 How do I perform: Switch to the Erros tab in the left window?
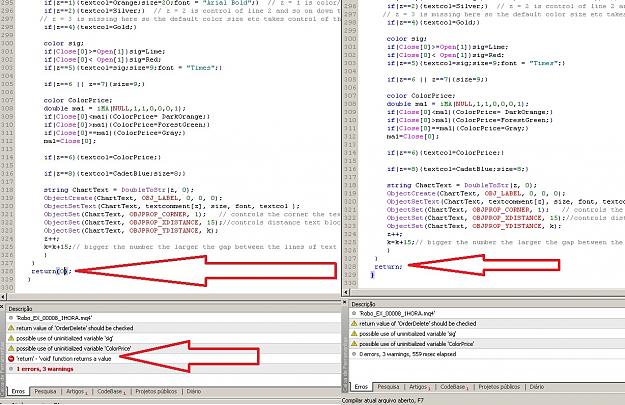tap(18, 391)
